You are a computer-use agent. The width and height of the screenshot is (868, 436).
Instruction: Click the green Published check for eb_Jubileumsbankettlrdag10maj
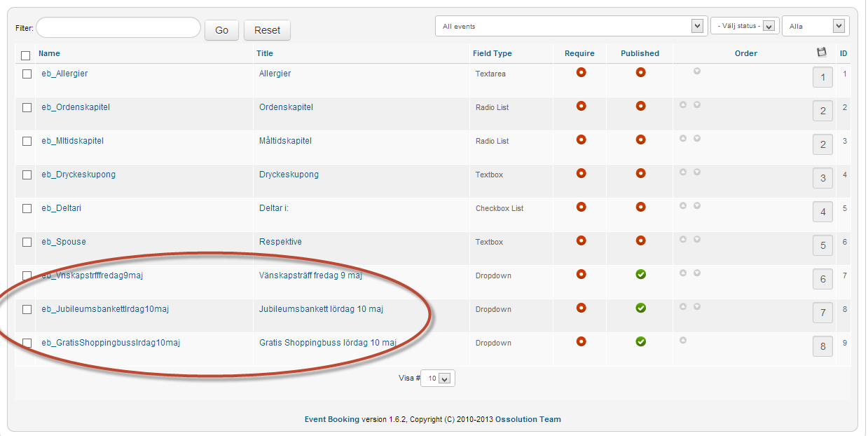tap(640, 308)
